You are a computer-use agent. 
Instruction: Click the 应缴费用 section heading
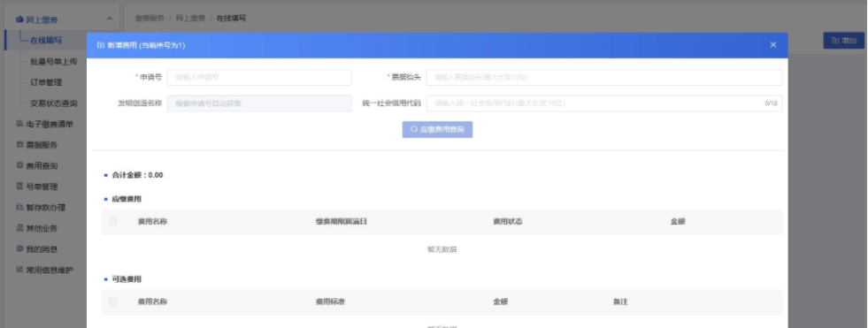127,199
